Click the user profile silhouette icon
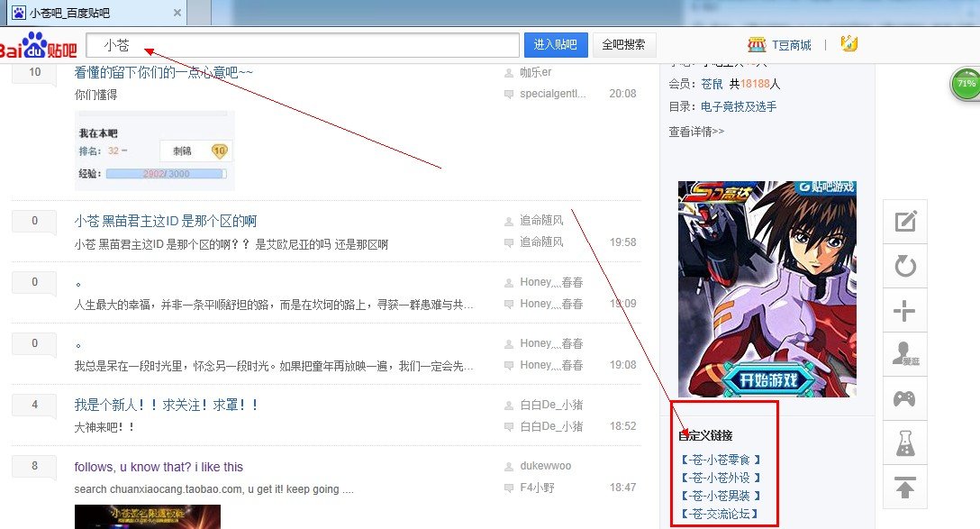 pos(904,354)
